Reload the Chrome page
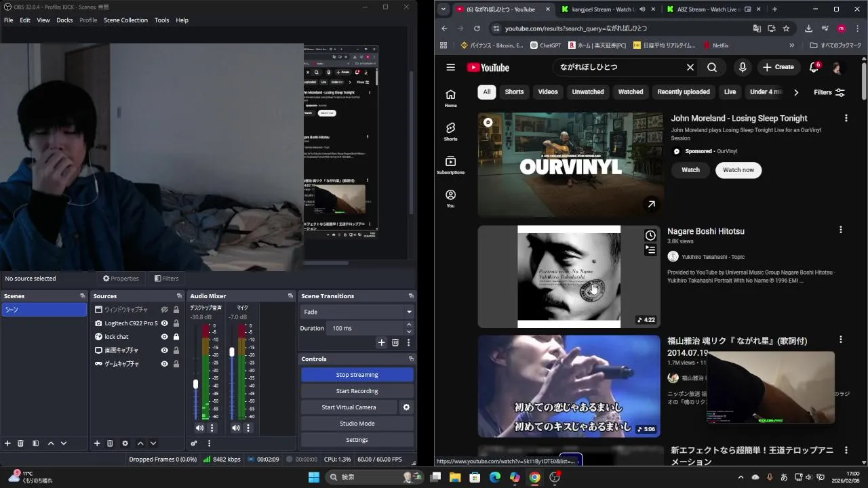Screen dimensions: 868x488 (477, 28)
